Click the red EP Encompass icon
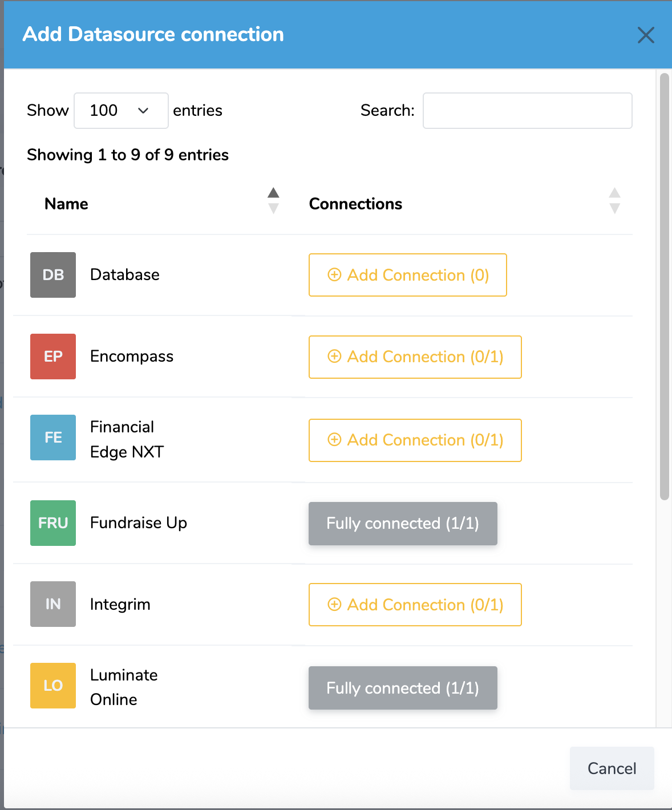672x810 pixels. pyautogui.click(x=53, y=357)
